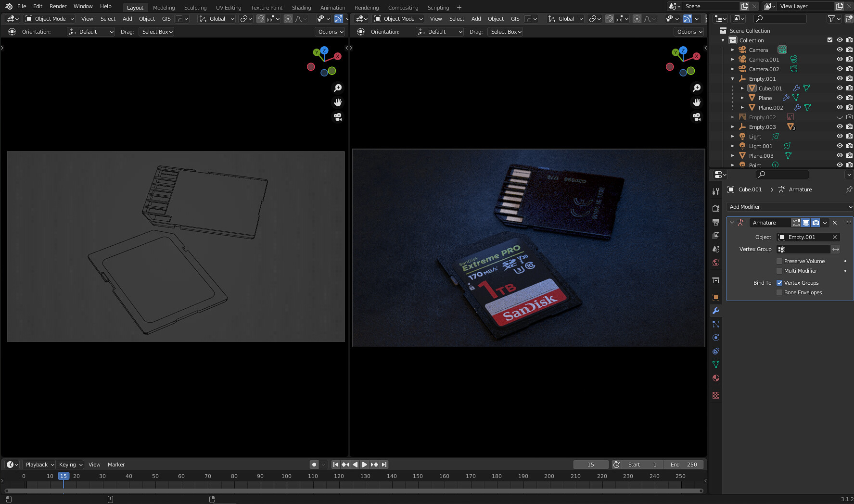Click modifier wrench icon next to Cube.001

[x=797, y=88]
